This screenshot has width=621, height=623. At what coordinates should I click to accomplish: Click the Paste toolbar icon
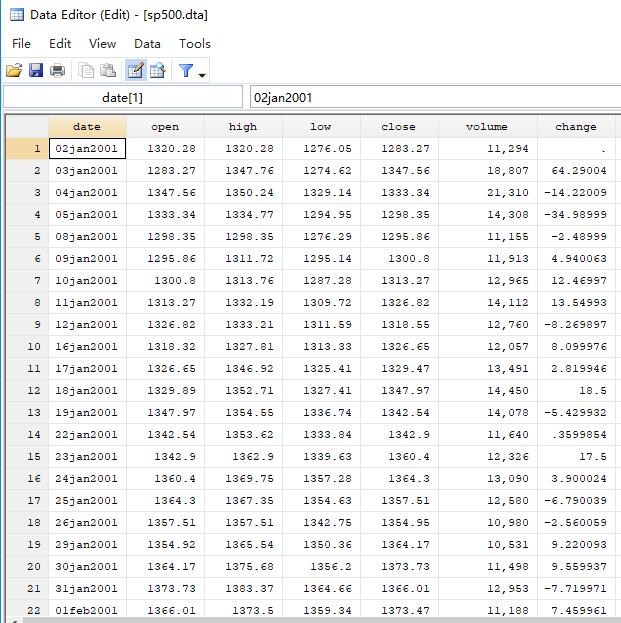108,70
